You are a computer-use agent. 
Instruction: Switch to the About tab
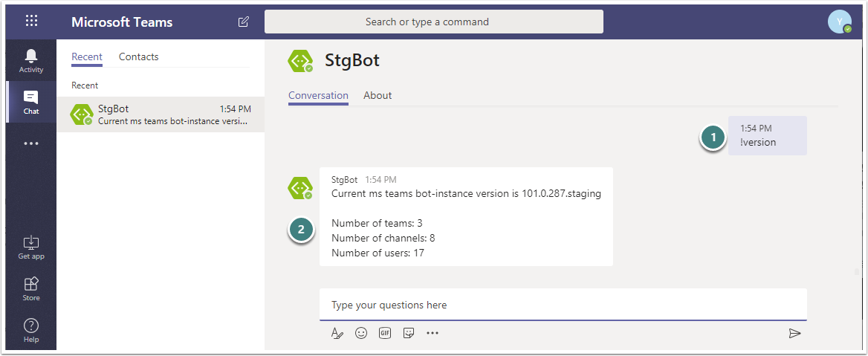[378, 95]
